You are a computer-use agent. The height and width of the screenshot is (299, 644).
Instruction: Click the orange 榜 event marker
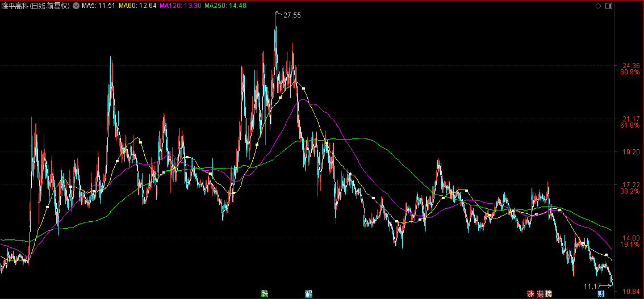[549, 294]
